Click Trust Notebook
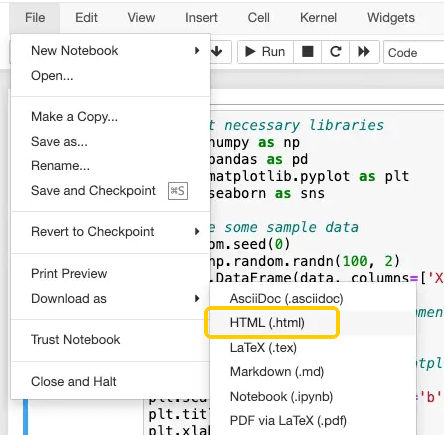This screenshot has height=435, width=444. coord(110,340)
